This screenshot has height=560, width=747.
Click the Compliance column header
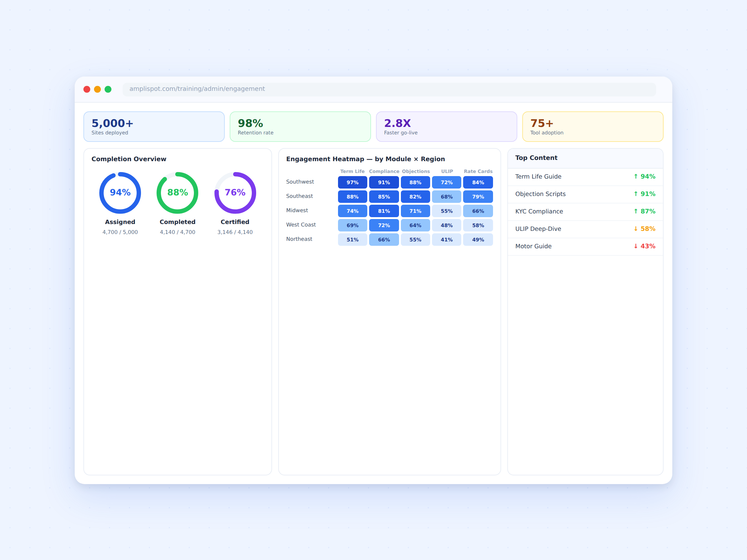click(384, 171)
